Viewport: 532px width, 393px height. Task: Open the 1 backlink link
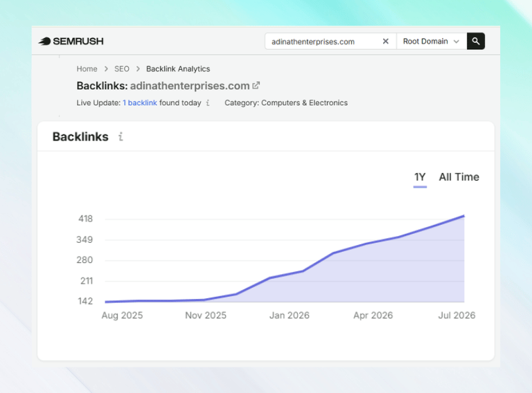pyautogui.click(x=140, y=102)
